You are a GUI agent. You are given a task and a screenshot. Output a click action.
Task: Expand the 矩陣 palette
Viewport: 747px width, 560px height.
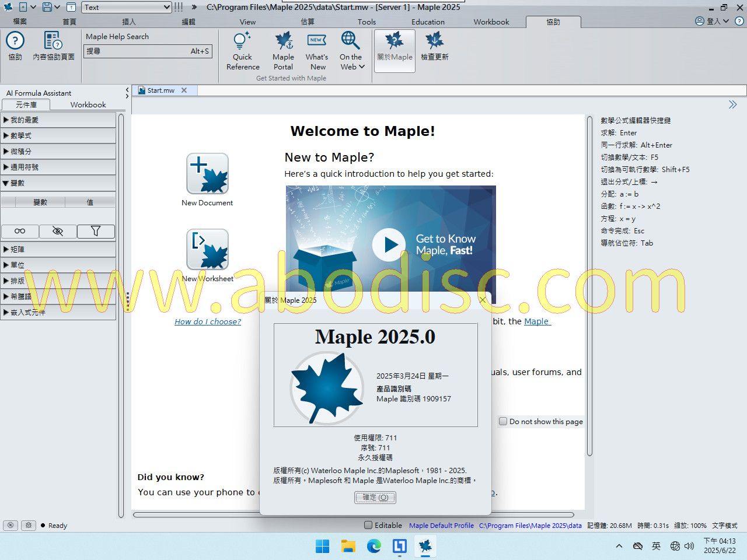click(58, 249)
